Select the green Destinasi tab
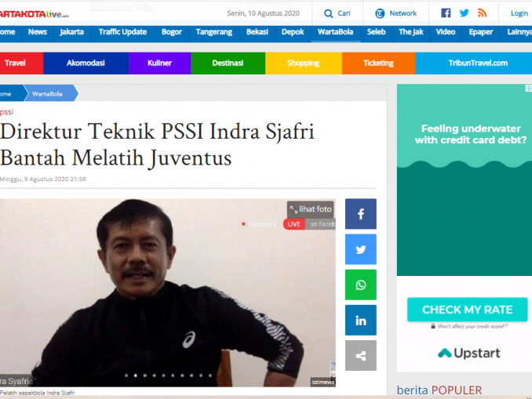 coord(228,63)
